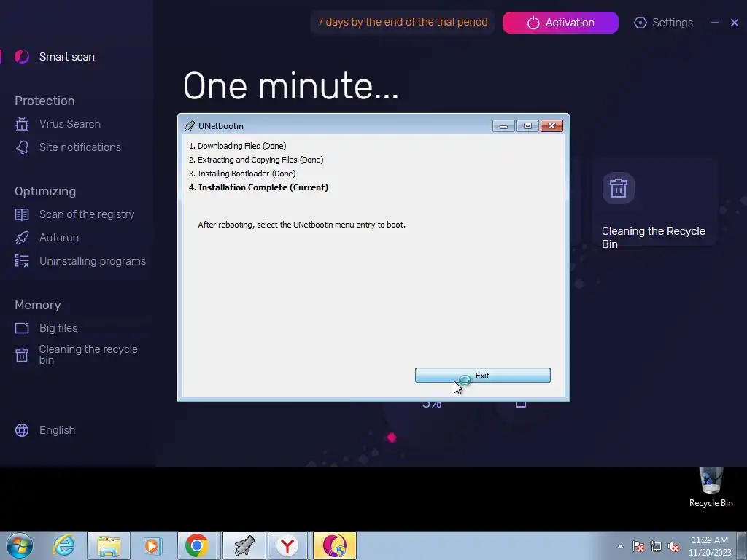Click the Uninstalling programs list icon
The image size is (747, 560).
(x=21, y=261)
